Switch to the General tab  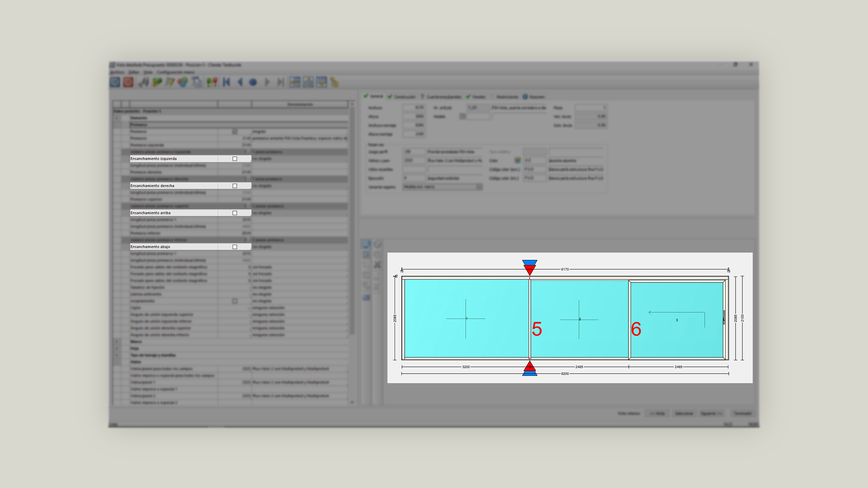pos(373,97)
